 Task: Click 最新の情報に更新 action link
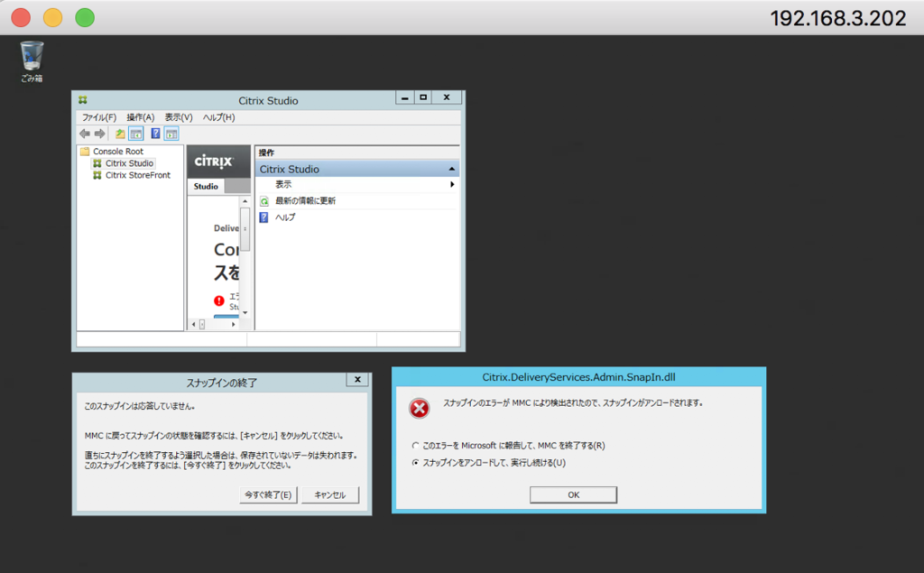(x=305, y=201)
